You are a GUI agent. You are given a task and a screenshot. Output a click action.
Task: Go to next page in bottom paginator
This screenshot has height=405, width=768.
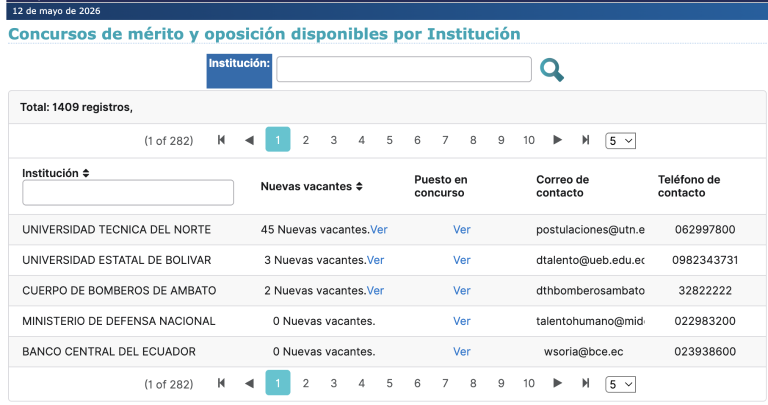pos(557,383)
